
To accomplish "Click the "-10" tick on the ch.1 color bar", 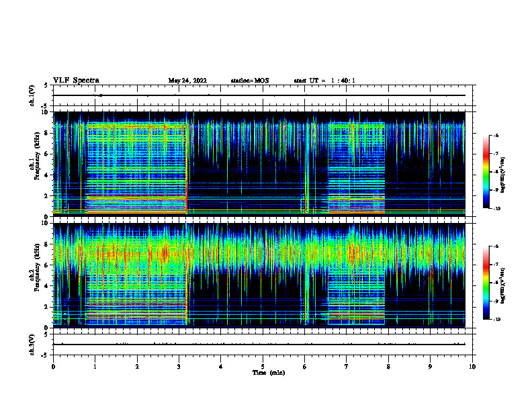I will (x=496, y=209).
